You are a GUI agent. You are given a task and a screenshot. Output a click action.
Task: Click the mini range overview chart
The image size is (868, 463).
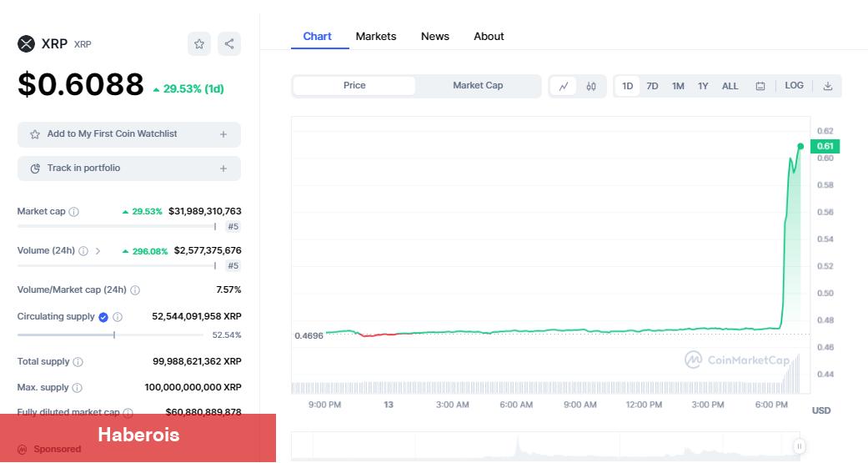pyautogui.click(x=545, y=446)
